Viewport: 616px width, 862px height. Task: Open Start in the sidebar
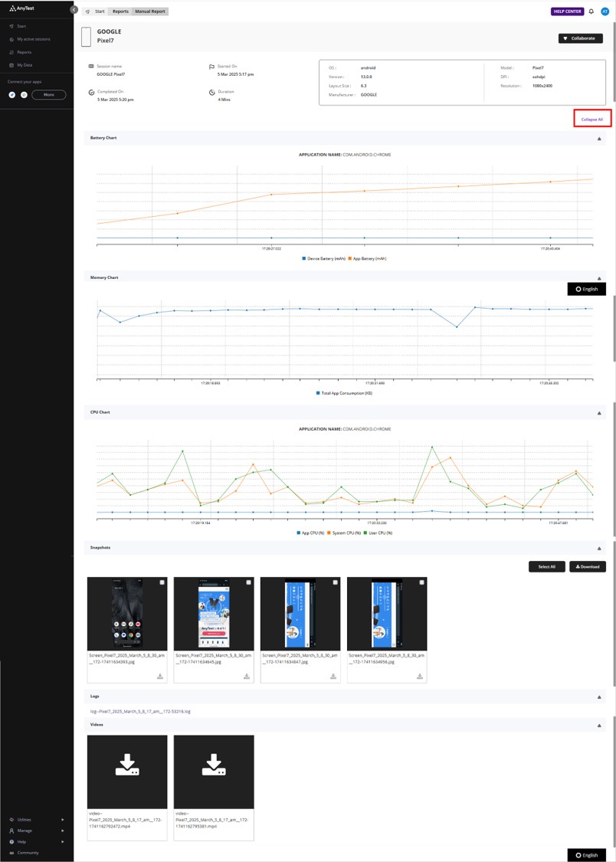click(x=21, y=26)
